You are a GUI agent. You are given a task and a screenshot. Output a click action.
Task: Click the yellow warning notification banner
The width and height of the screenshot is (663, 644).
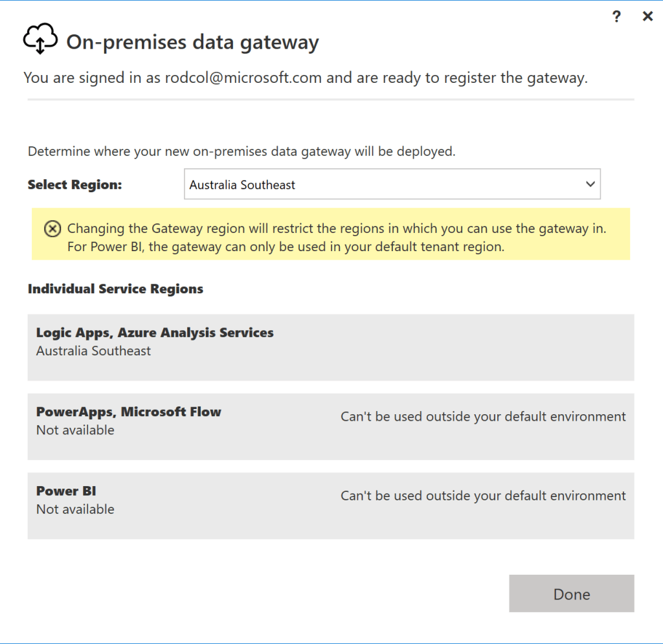coord(330,236)
